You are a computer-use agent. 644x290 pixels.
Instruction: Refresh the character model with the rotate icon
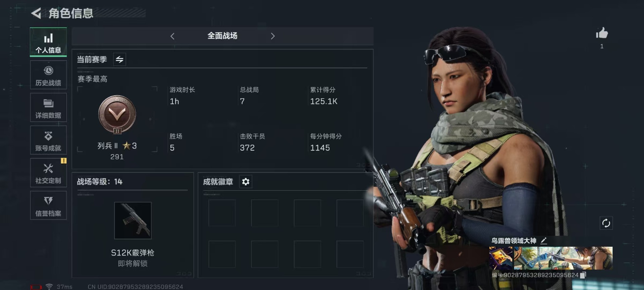pyautogui.click(x=606, y=223)
